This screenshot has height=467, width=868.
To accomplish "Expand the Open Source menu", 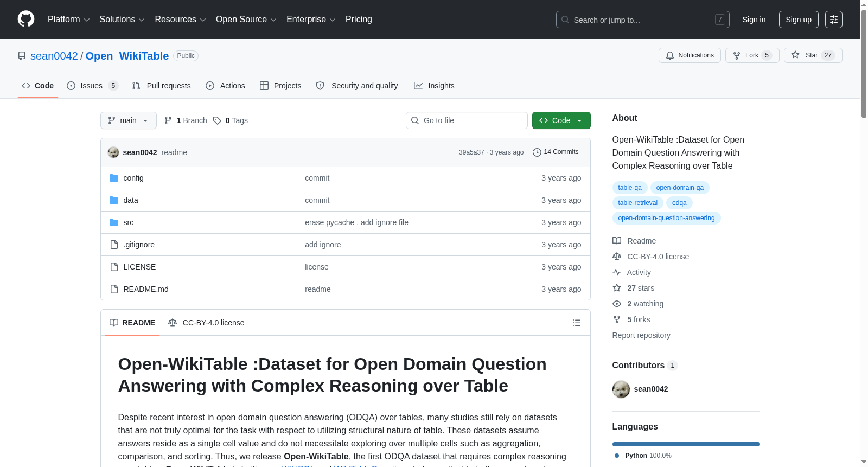I will (x=246, y=20).
